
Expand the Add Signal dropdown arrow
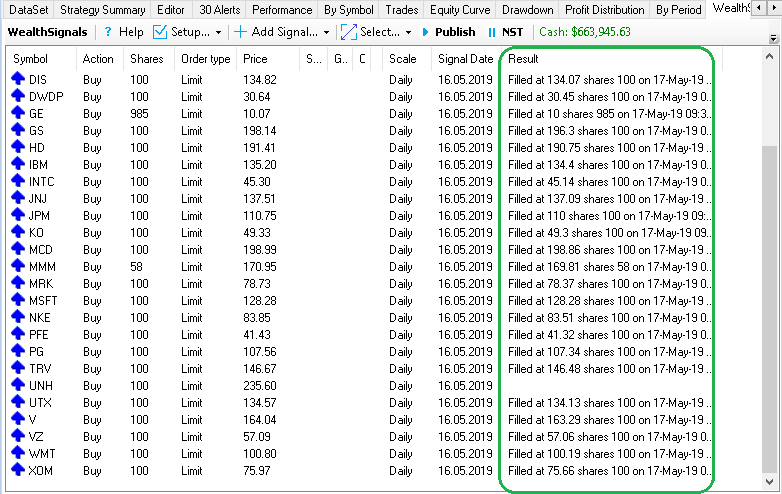(326, 32)
